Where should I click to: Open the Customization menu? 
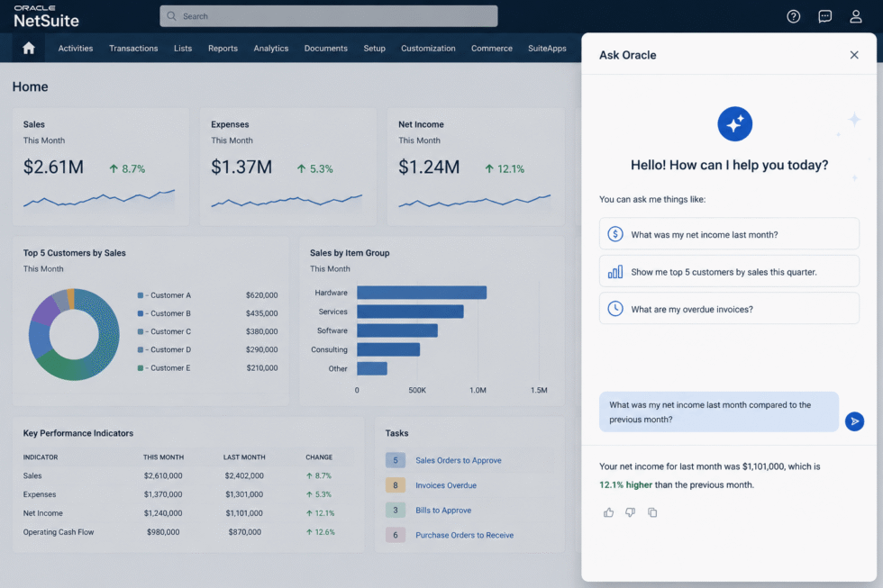tap(428, 49)
